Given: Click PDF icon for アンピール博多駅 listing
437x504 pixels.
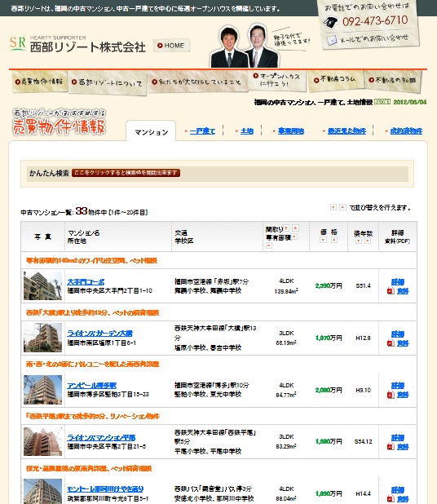Looking at the screenshot, I should tap(391, 395).
